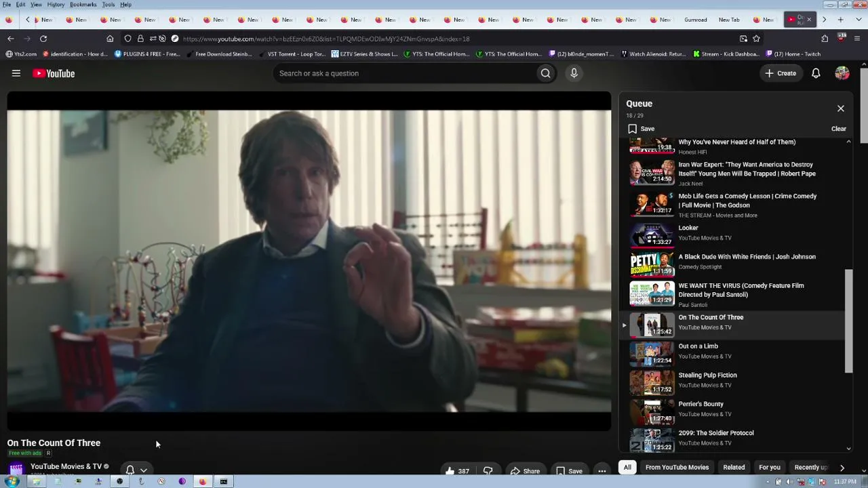Viewport: 868px width, 488px height.
Task: Select the Related filter chip
Action: pyautogui.click(x=734, y=467)
